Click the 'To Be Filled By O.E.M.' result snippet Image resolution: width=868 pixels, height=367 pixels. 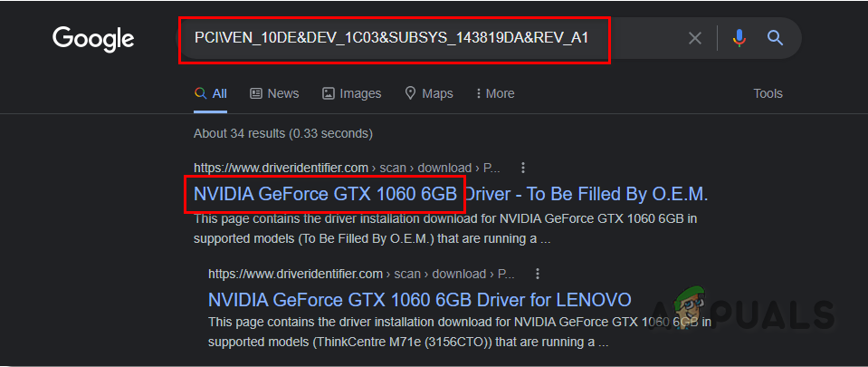445,229
